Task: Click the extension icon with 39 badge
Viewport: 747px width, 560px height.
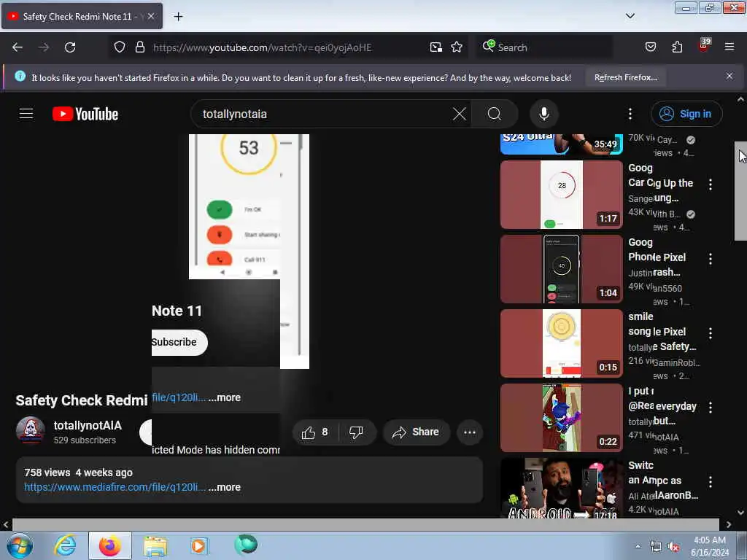Action: (x=704, y=46)
